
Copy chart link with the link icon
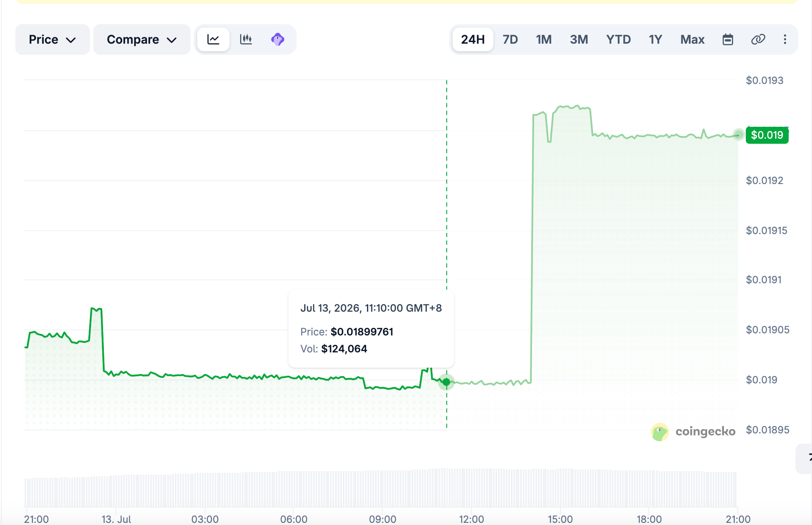click(758, 39)
